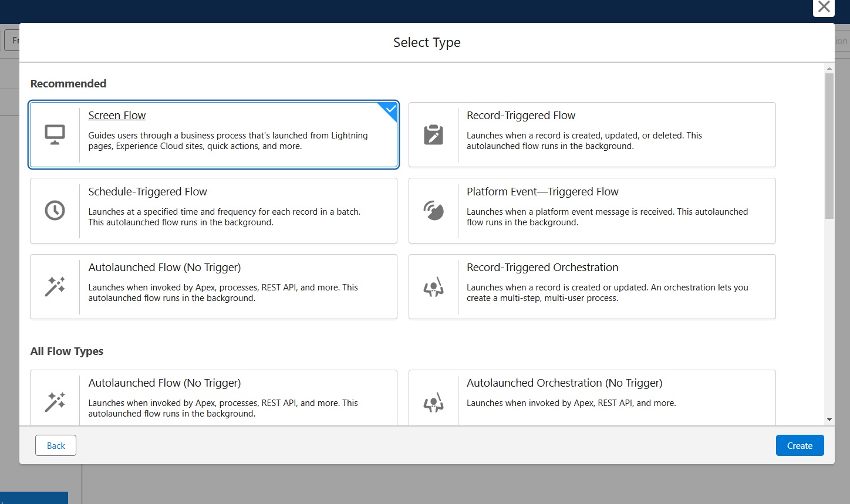Click the Platform Event—Triggered Flow satellite icon

pos(433,210)
